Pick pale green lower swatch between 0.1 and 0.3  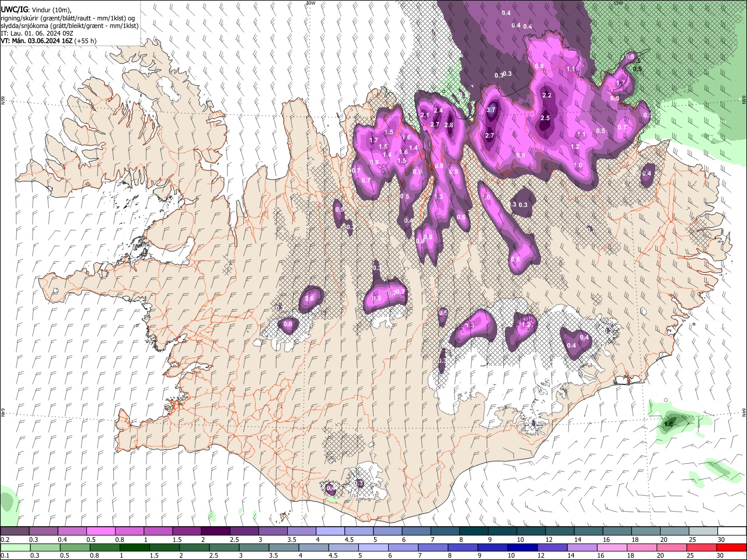15,547
